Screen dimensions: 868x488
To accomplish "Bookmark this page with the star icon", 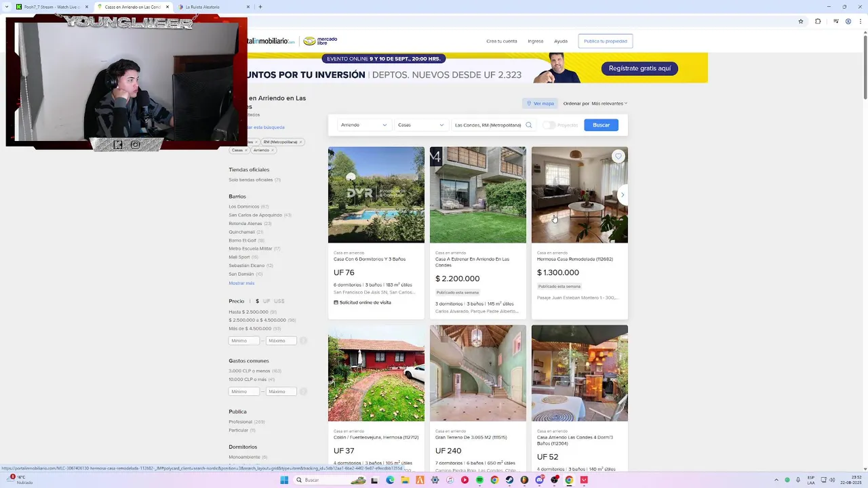I will tap(801, 21).
